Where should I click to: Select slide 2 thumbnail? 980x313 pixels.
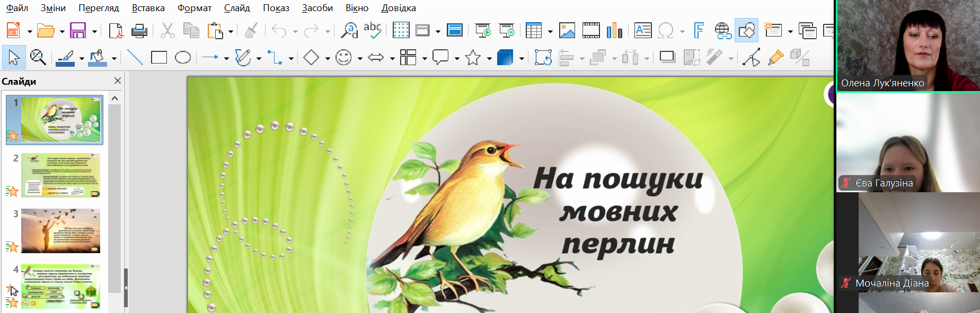60,175
